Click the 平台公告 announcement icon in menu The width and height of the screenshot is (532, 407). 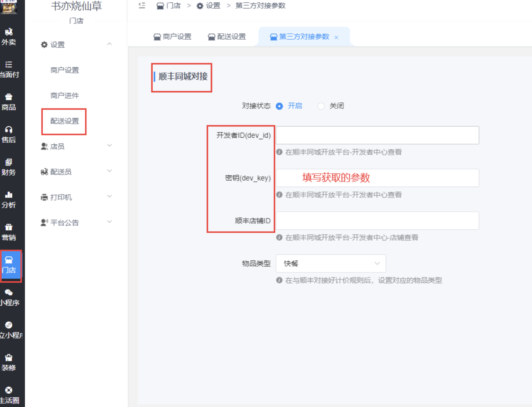click(44, 223)
